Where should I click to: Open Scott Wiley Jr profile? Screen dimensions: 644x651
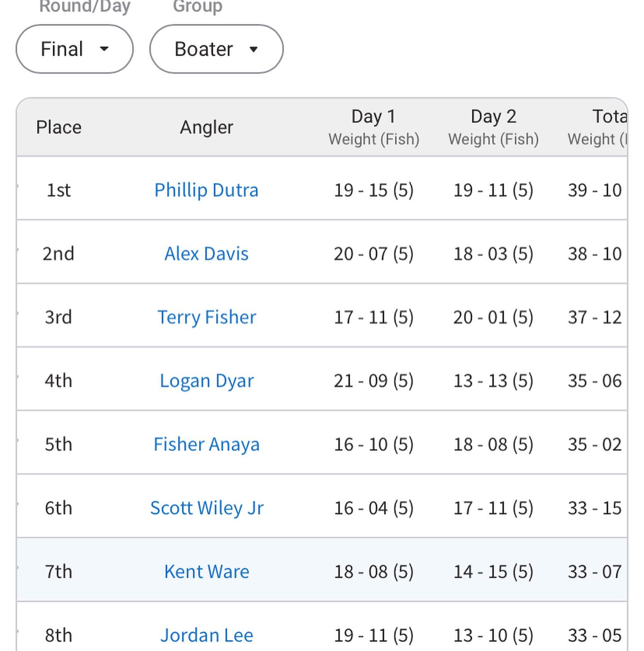click(207, 508)
